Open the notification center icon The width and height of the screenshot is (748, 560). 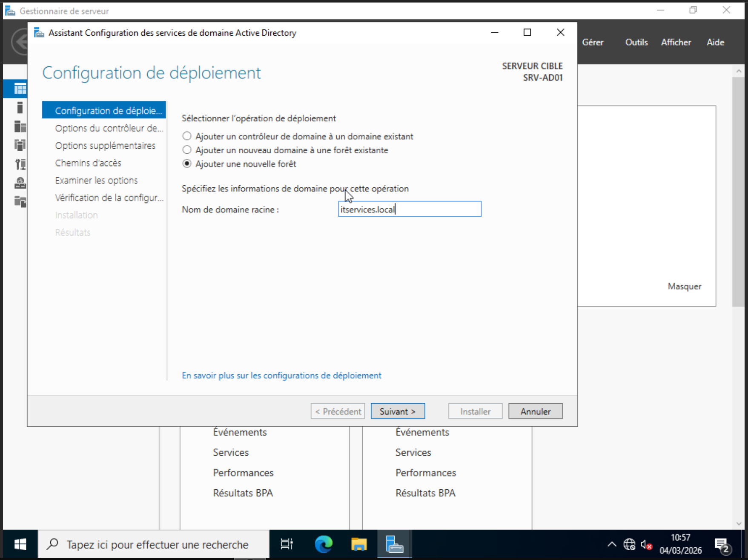point(722,544)
